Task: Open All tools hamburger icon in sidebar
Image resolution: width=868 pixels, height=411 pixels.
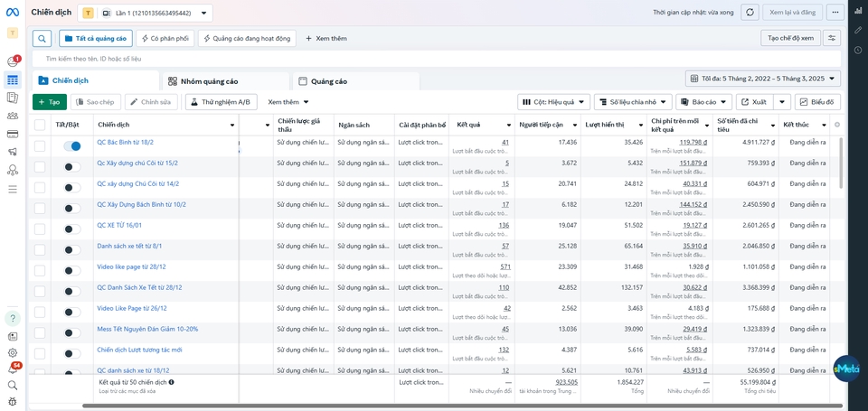Action: [12, 189]
